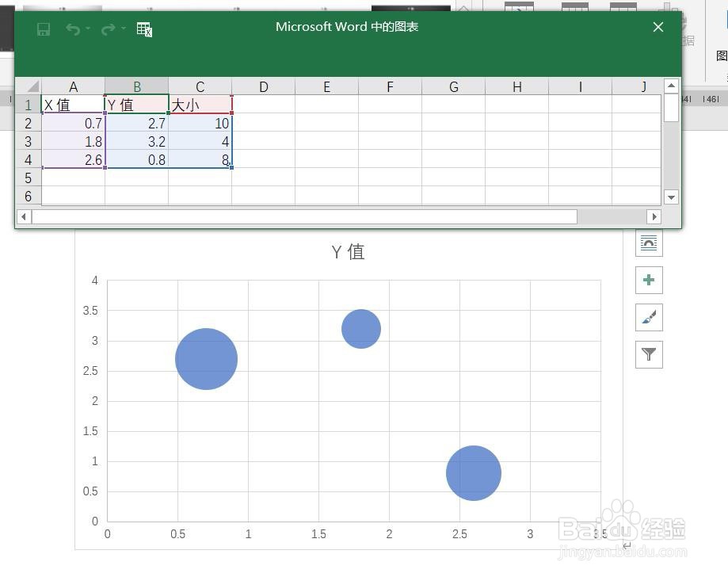The height and width of the screenshot is (577, 728).
Task: Open the Undo history dropdown arrow
Action: tap(88, 29)
